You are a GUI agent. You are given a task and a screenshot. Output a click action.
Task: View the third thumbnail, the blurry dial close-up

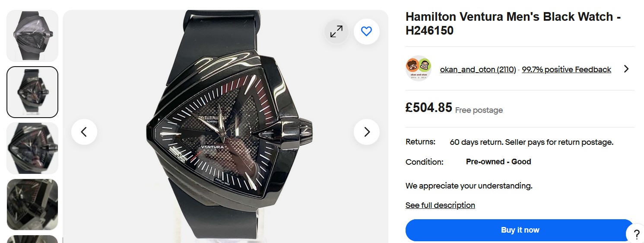[x=32, y=148]
